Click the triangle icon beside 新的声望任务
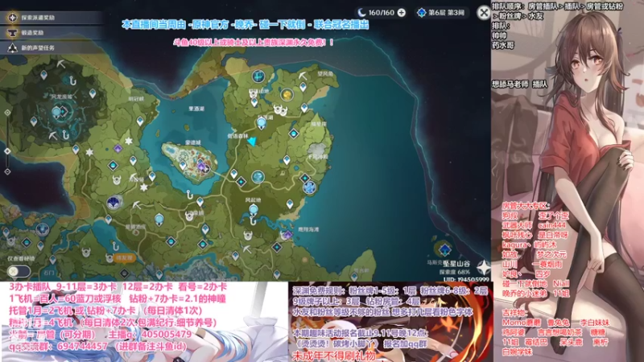 (x=13, y=48)
